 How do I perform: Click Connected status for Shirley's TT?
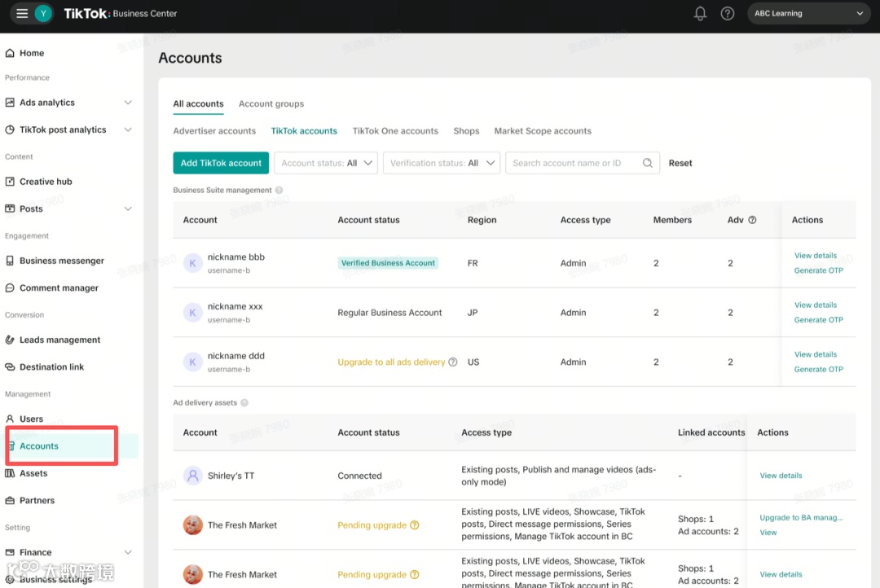pyautogui.click(x=359, y=476)
